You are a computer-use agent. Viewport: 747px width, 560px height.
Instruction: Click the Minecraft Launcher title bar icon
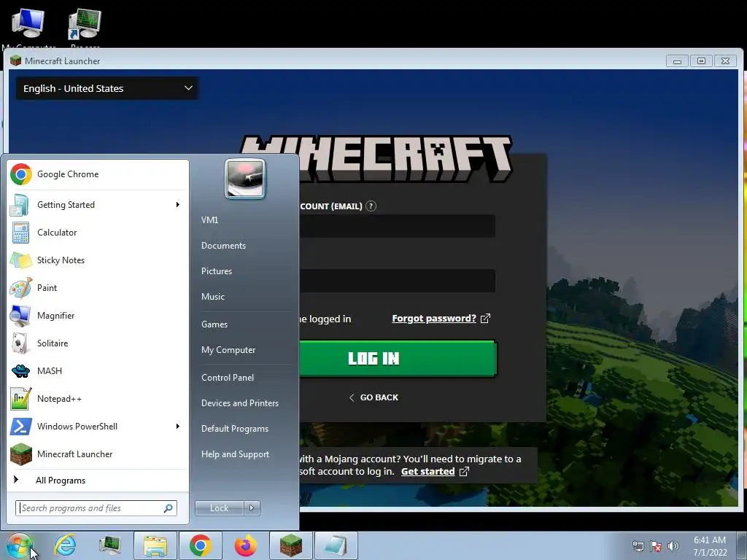[x=16, y=61]
